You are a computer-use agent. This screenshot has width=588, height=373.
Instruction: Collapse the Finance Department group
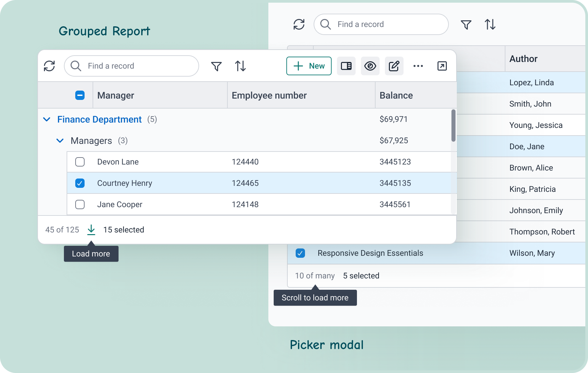pos(47,119)
